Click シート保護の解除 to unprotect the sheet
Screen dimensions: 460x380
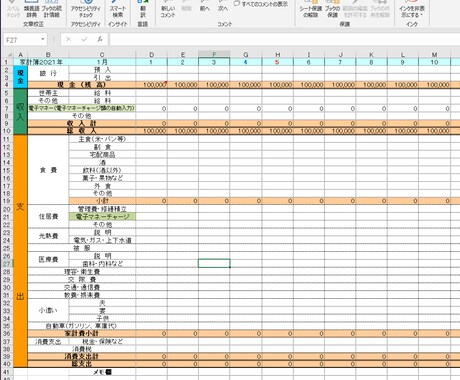point(310,9)
